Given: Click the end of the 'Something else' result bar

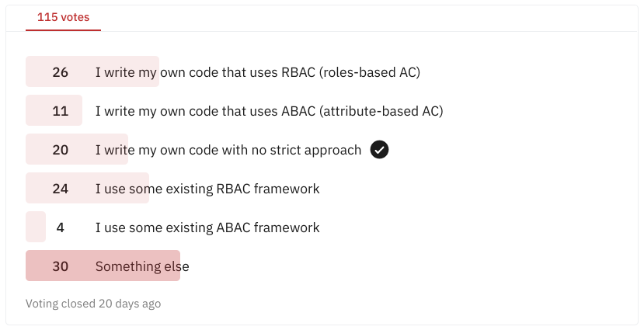Looking at the screenshot, I should click(177, 266).
